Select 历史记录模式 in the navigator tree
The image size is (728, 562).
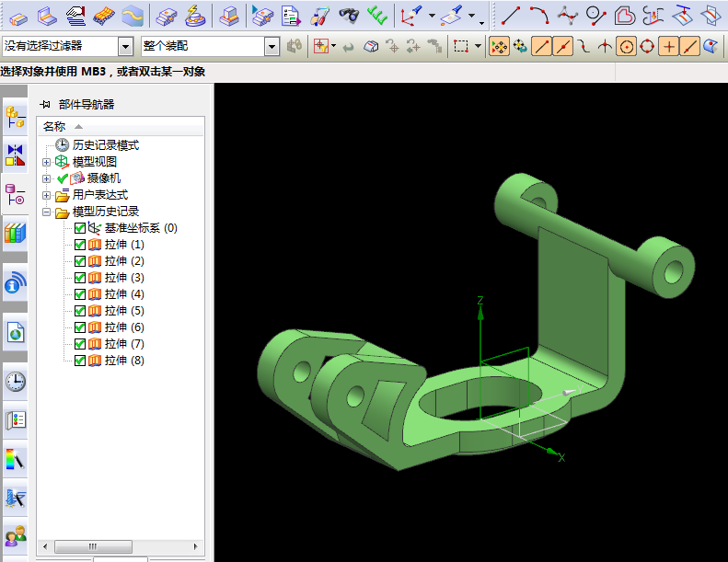(105, 145)
